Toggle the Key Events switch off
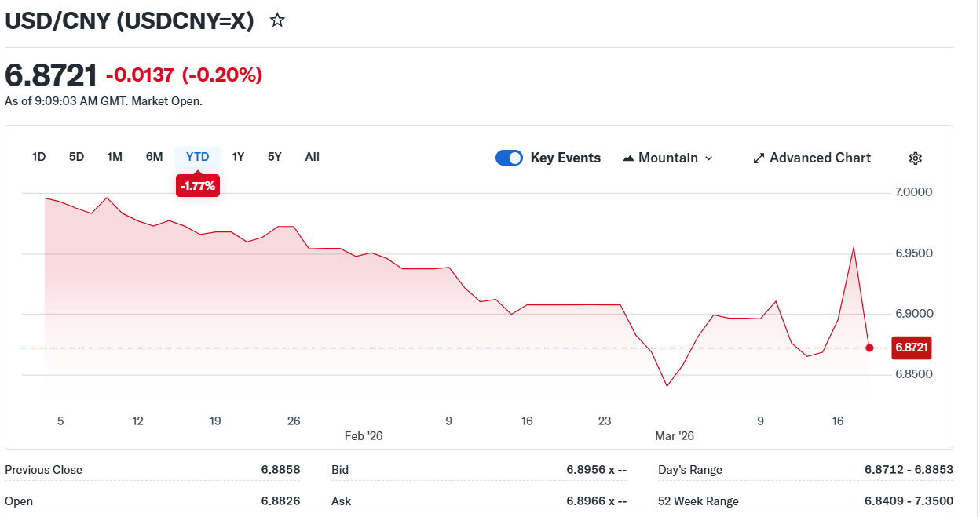 pyautogui.click(x=509, y=158)
